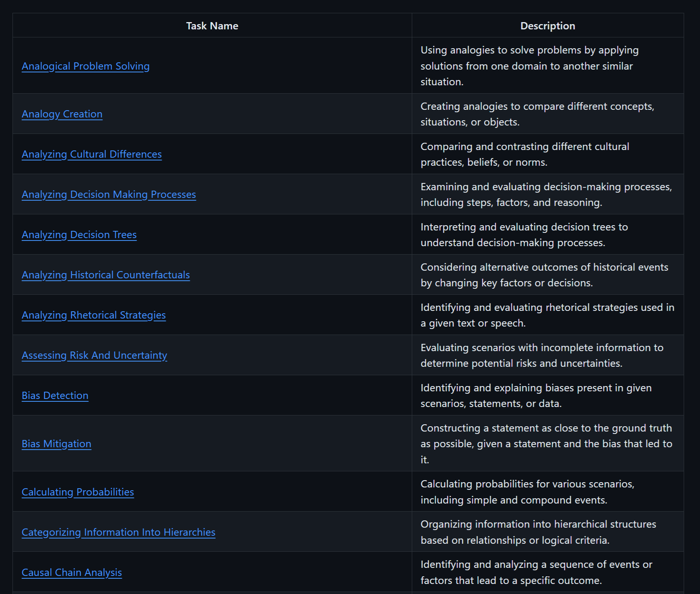Screen dimensions: 700x594
Task: Click the Description column header
Action: pyautogui.click(x=548, y=26)
